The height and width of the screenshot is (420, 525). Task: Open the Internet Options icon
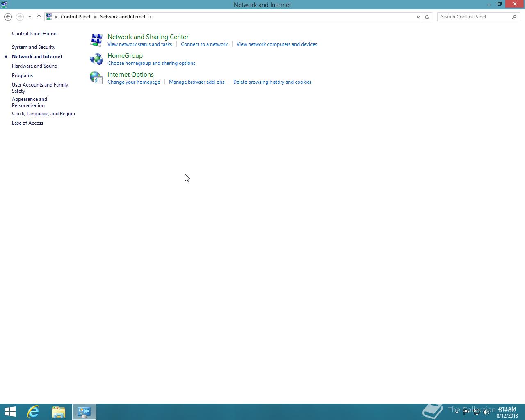click(96, 78)
